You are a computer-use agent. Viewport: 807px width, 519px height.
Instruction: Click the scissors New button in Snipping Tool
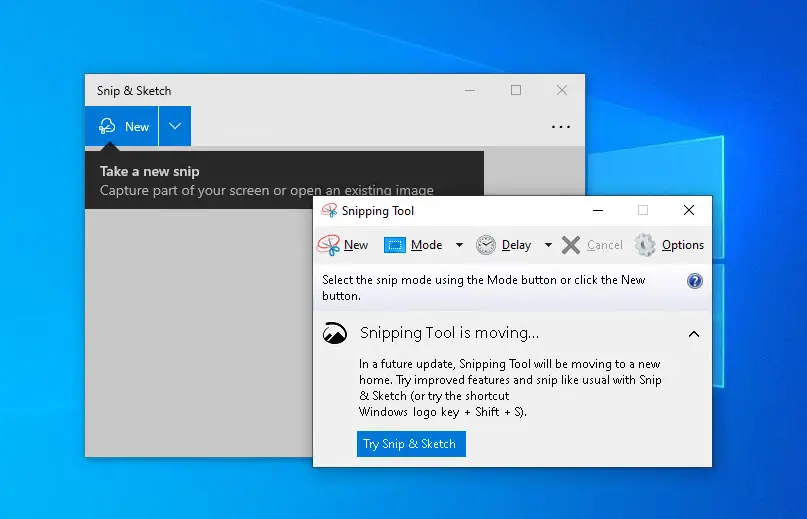(343, 245)
